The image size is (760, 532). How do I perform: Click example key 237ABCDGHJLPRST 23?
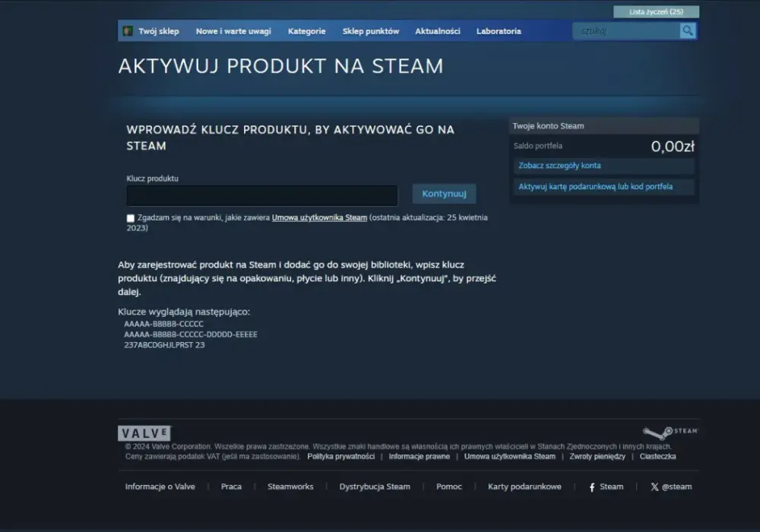164,345
